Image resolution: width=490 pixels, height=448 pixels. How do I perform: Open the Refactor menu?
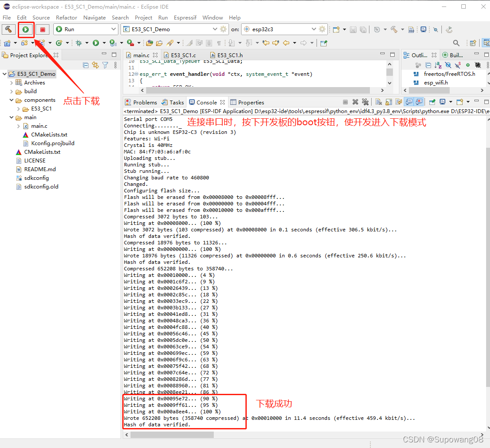66,17
